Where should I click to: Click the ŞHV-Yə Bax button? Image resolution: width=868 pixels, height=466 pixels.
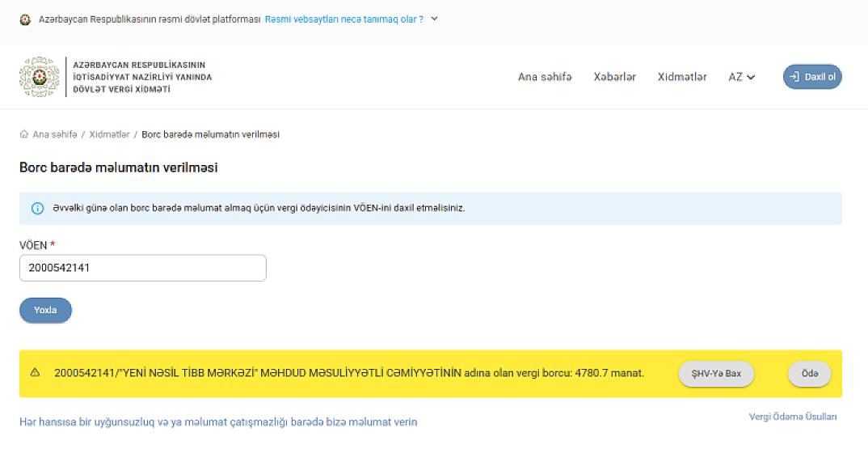pyautogui.click(x=716, y=374)
